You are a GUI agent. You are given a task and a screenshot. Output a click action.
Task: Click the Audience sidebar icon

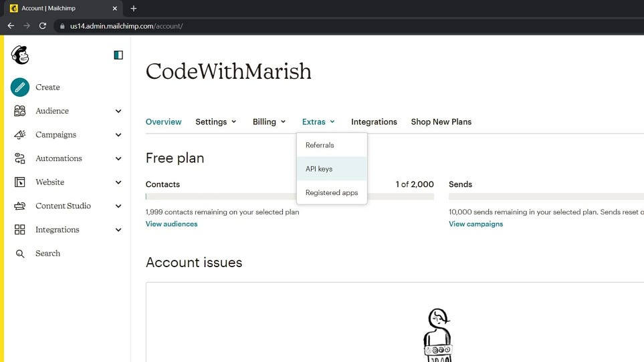coord(19,111)
